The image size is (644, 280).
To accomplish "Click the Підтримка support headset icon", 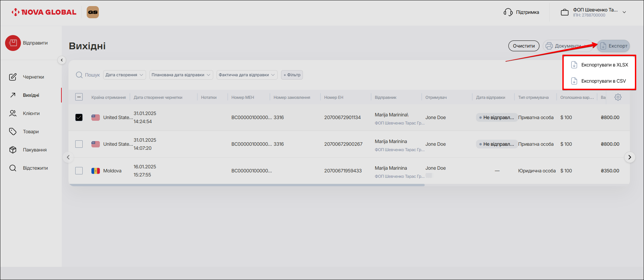I will 508,12.
